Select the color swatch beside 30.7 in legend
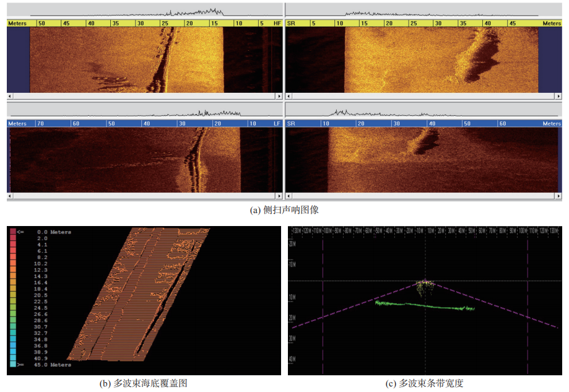Image resolution: width=569 pixels, height=392 pixels. pos(13,327)
